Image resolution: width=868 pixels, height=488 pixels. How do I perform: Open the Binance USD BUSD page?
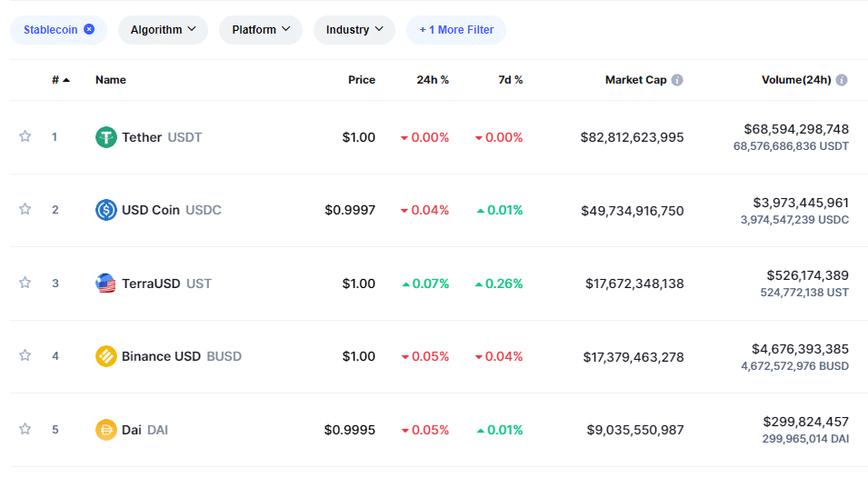pos(182,356)
